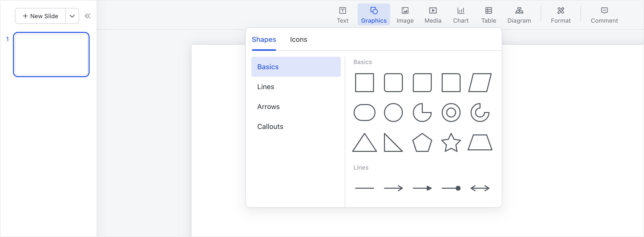Open the Chart insert tool
This screenshot has width=644, height=237.
461,15
